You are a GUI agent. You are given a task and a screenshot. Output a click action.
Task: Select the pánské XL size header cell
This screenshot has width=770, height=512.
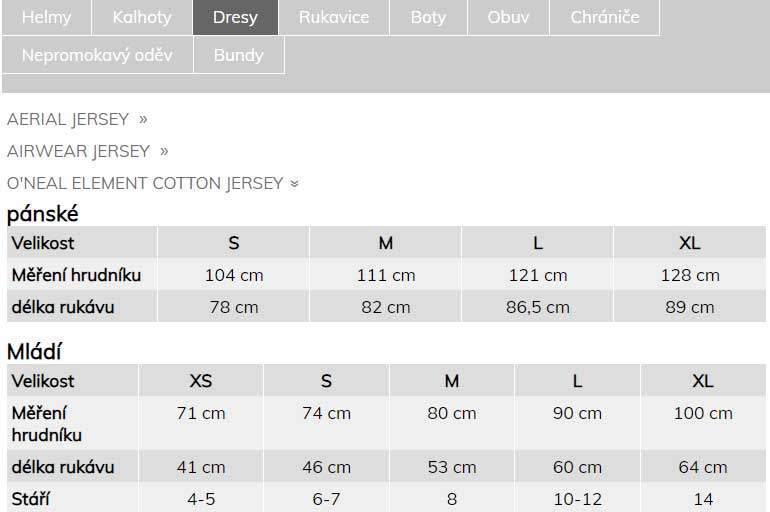689,243
